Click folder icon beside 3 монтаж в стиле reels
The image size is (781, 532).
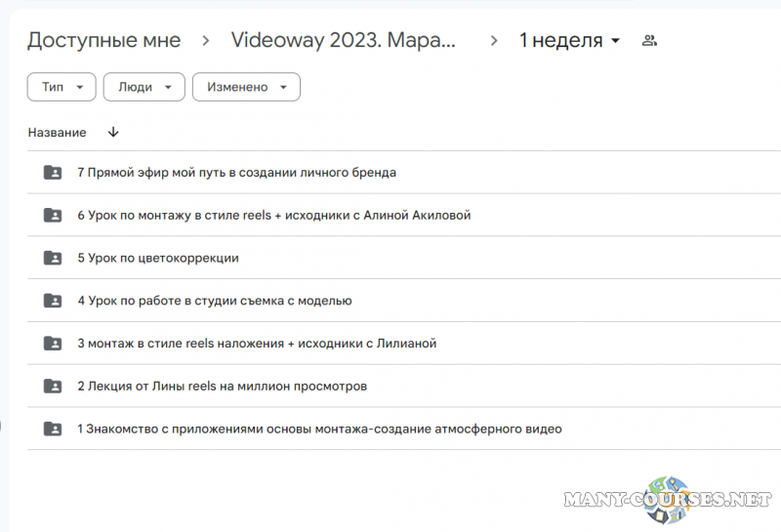point(53,344)
